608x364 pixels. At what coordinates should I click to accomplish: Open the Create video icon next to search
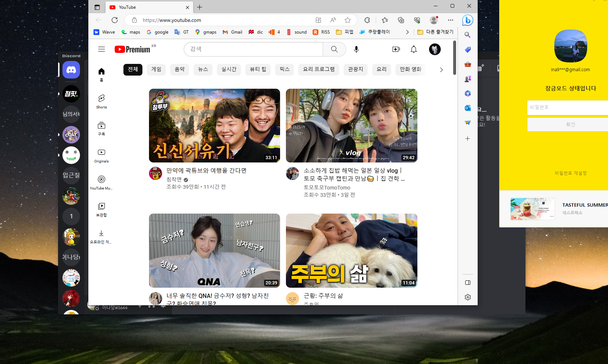tap(396, 49)
